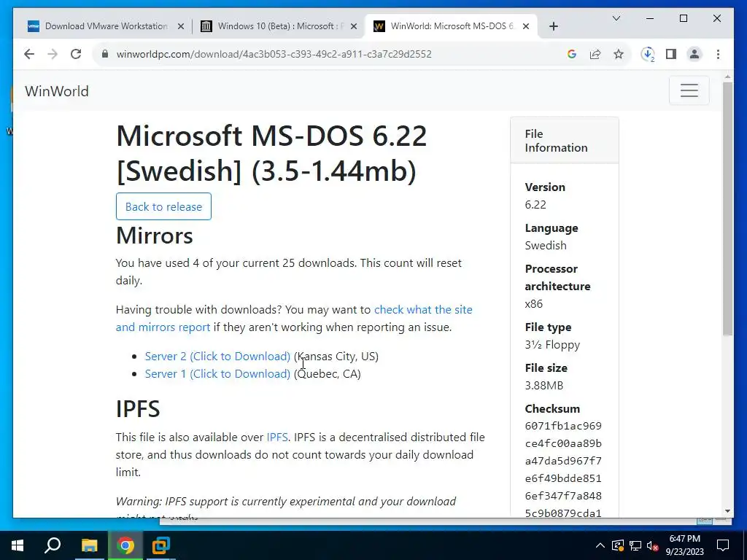Click the architecture value 'x86'
Screen dimensions: 747x560
533,304
